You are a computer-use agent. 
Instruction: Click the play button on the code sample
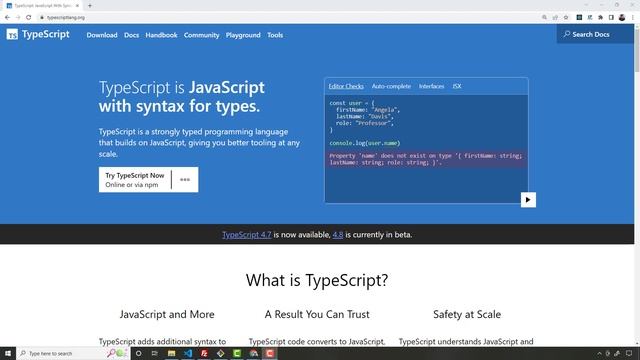[528, 200]
